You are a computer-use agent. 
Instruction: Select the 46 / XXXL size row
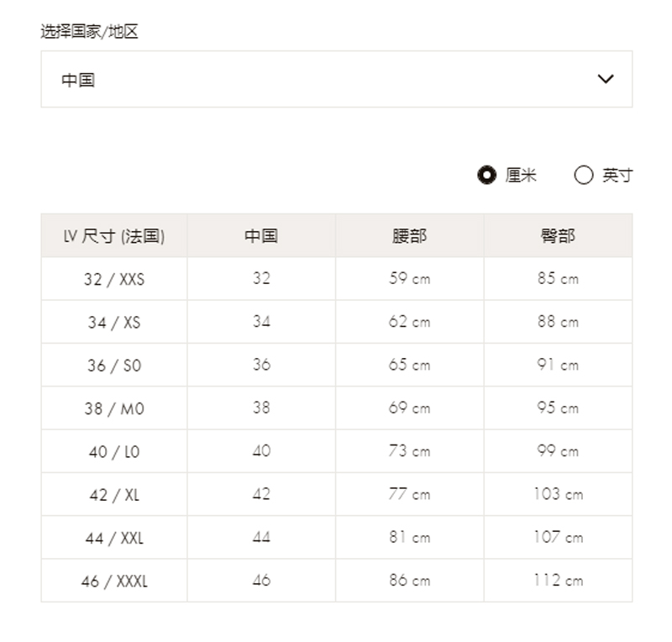114,581
